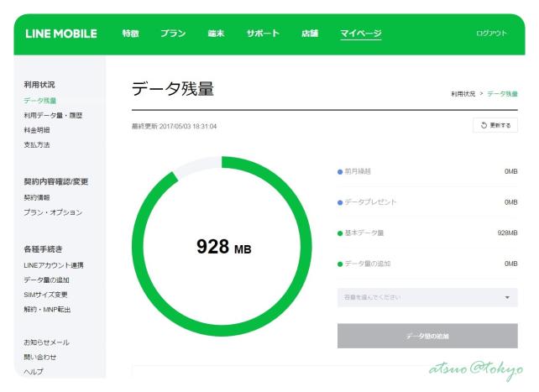Open プラン・オプション in the sidebar
539x392 pixels.
pyautogui.click(x=53, y=212)
